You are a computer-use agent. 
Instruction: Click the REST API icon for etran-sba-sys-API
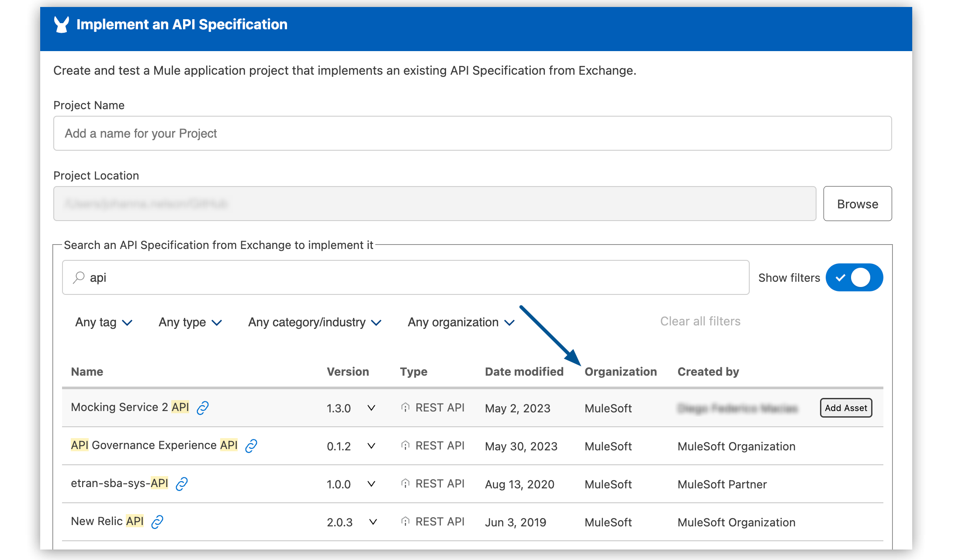point(405,484)
